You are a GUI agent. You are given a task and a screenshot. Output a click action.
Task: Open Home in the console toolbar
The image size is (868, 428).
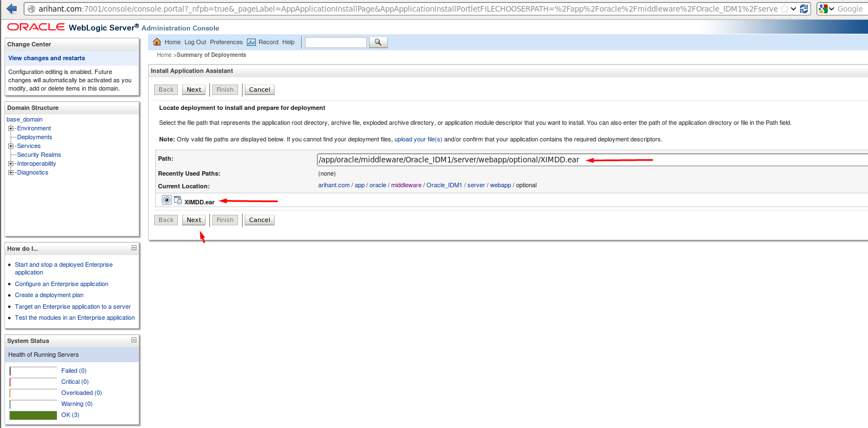(x=172, y=42)
